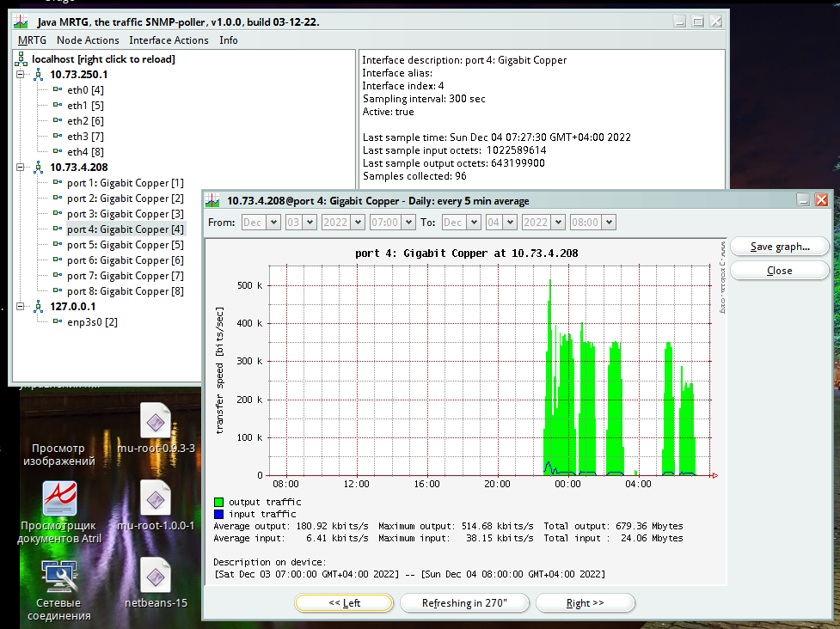Open the Atril document viewer desktop icon
Screen dimensions: 840x629
point(60,500)
